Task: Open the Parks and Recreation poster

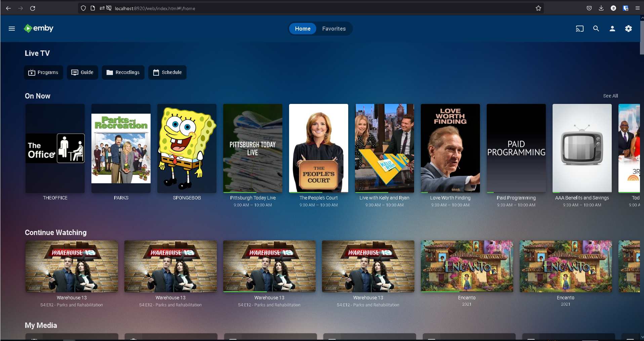Action: [121, 148]
